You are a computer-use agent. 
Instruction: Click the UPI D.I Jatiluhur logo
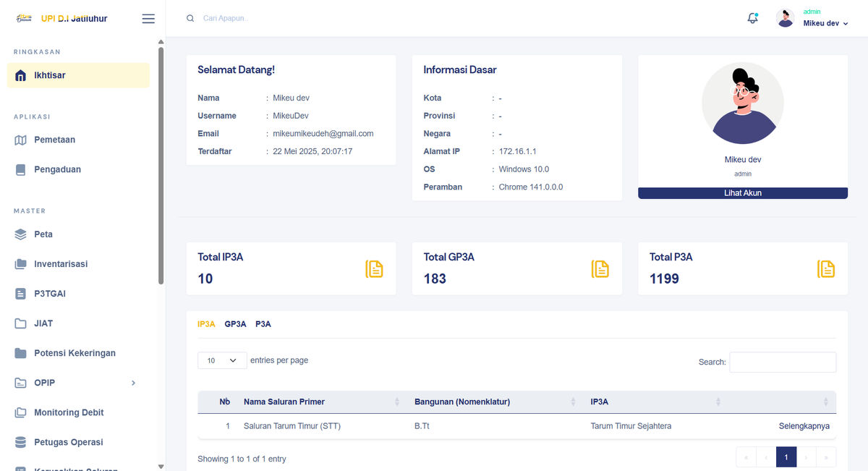(61, 18)
